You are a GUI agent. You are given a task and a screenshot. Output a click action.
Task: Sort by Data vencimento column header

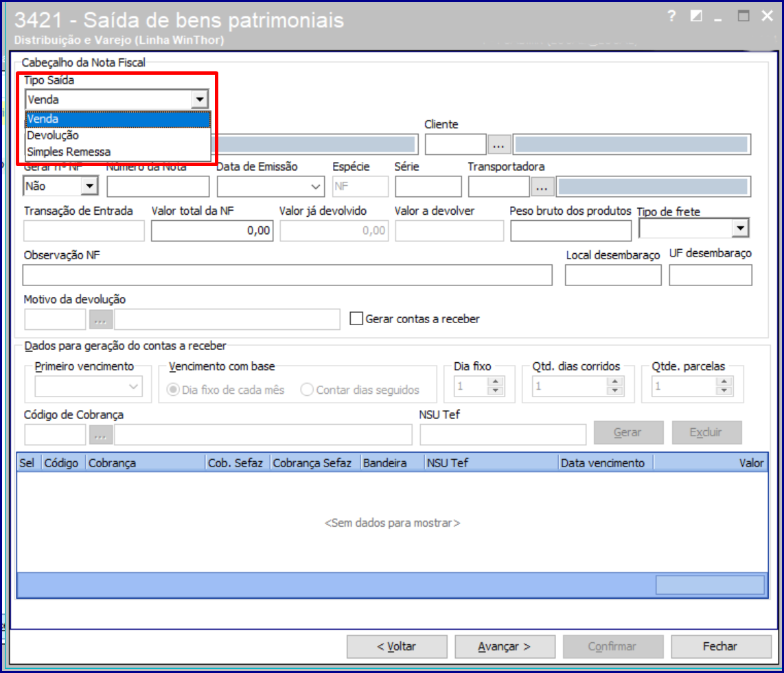606,463
